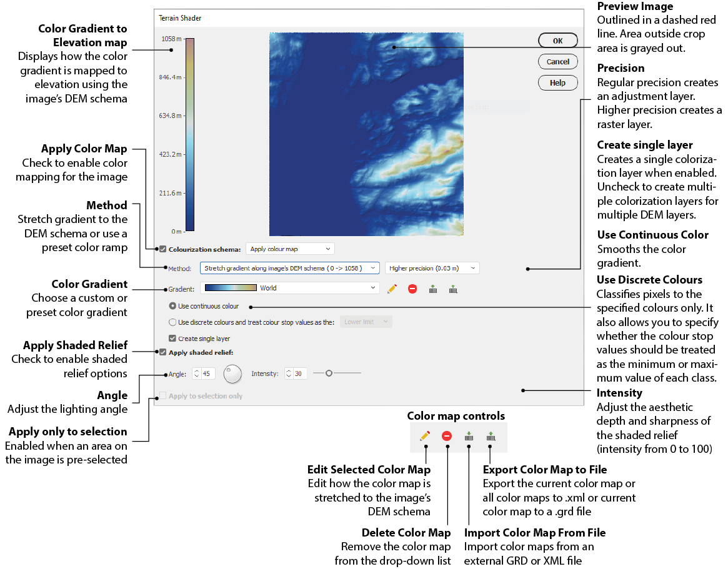Screen dimensions: 728x569
Task: Choose the Use discrete colours radio option
Action: point(173,322)
